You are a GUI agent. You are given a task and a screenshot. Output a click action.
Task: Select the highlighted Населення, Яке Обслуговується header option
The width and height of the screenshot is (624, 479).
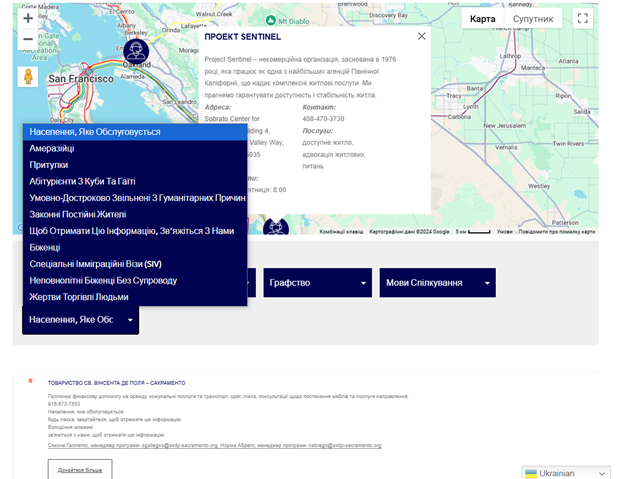point(135,132)
